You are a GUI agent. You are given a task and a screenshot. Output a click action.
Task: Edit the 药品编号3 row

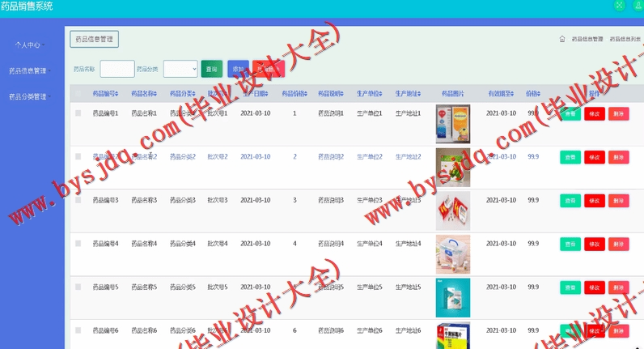(x=595, y=201)
